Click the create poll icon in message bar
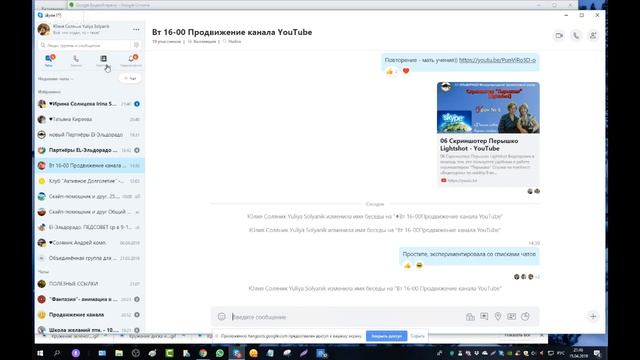Image resolution: width=640 pixels, height=360 pixels. click(525, 316)
